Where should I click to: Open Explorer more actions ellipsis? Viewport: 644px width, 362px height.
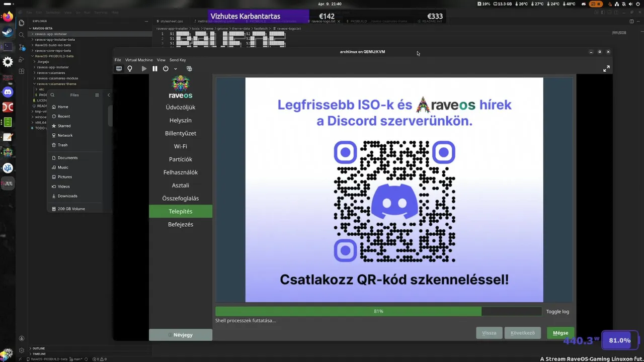pyautogui.click(x=146, y=21)
